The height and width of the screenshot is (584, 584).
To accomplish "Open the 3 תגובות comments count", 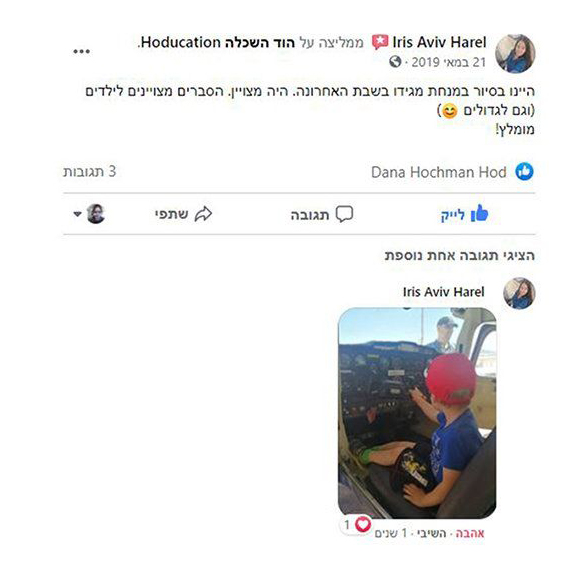I will click(89, 172).
